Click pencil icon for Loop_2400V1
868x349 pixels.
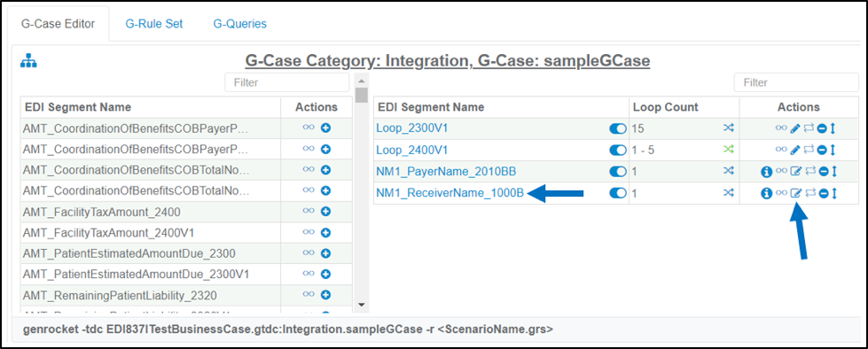click(x=795, y=150)
